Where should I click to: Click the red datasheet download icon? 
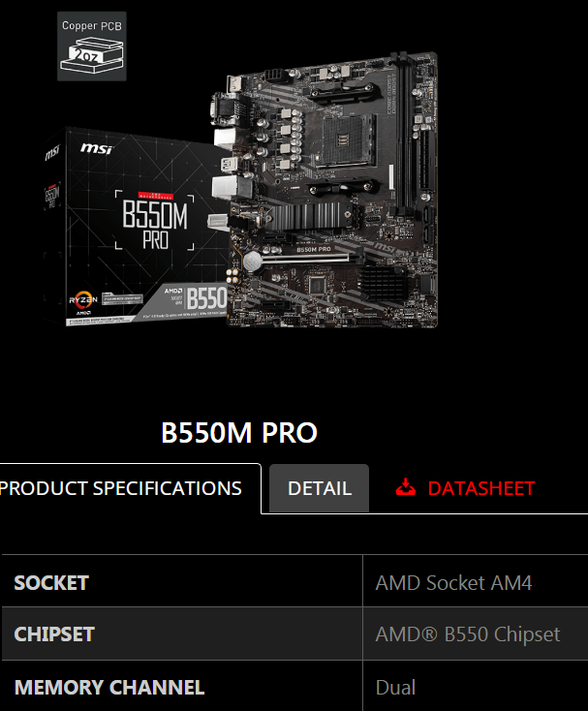(x=405, y=487)
